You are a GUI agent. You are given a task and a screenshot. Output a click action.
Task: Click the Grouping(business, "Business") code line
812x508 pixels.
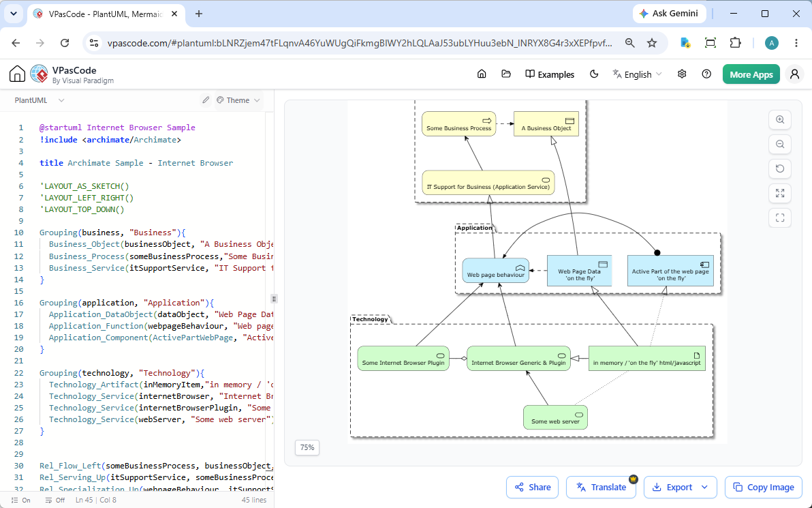112,233
